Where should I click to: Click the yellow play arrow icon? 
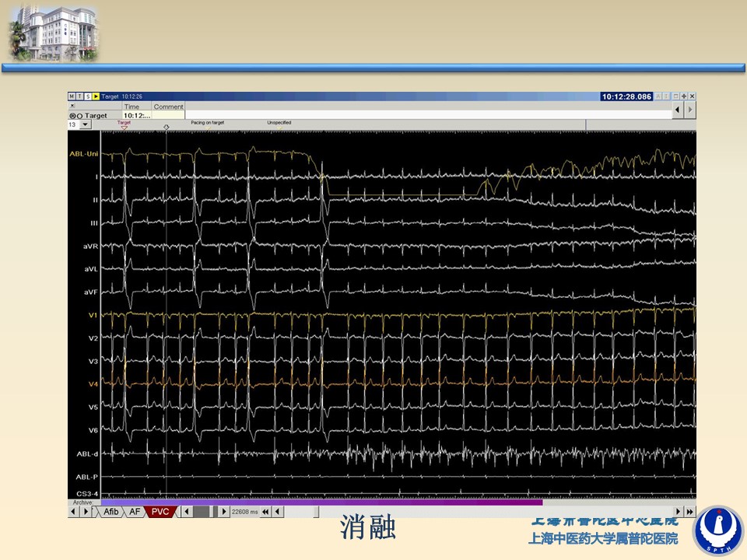click(96, 96)
